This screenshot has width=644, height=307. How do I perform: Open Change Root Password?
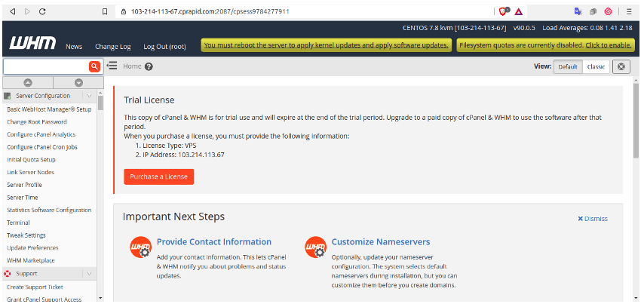coord(36,121)
